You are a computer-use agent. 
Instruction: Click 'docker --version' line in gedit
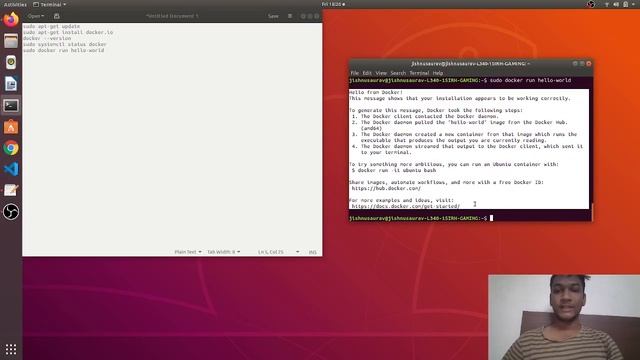click(x=47, y=38)
